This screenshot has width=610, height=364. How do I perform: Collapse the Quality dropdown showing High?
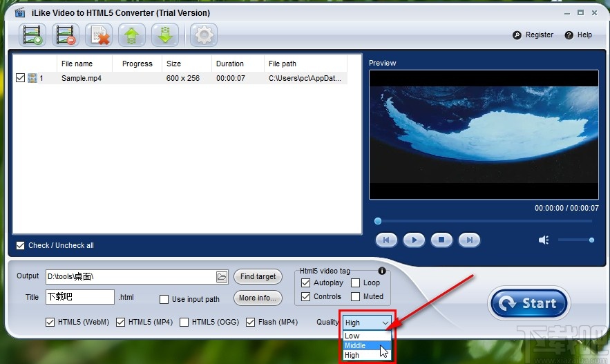pyautogui.click(x=367, y=323)
